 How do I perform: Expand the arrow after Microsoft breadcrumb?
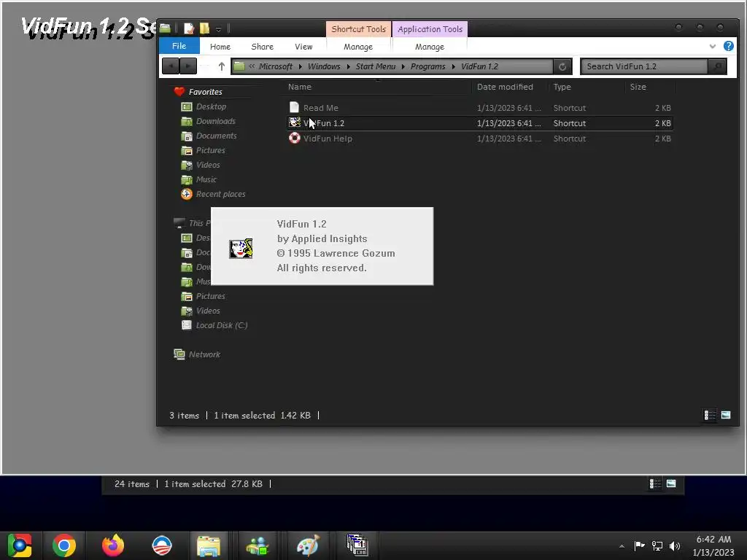pyautogui.click(x=300, y=66)
